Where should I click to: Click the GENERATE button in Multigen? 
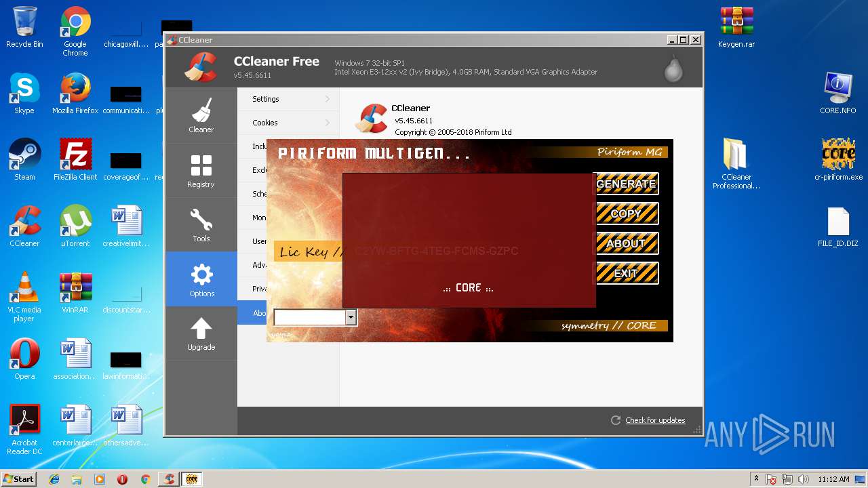[626, 184]
